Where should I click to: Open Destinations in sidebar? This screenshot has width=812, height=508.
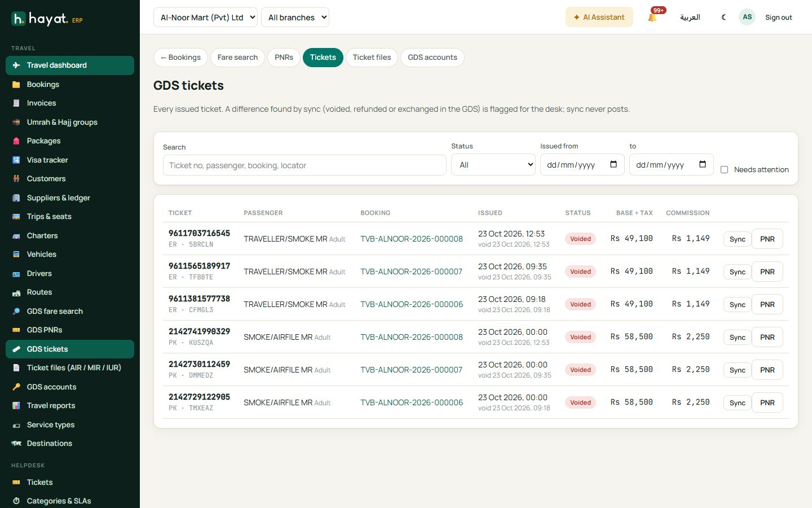pyautogui.click(x=70, y=444)
